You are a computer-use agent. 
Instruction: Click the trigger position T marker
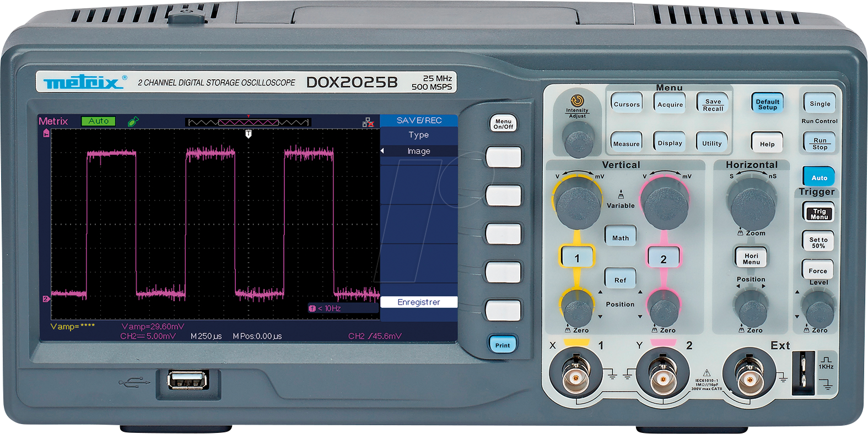[x=249, y=133]
